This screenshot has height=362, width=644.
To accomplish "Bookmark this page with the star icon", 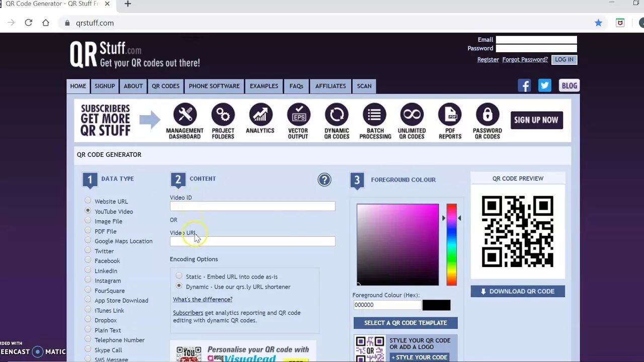I will click(598, 23).
